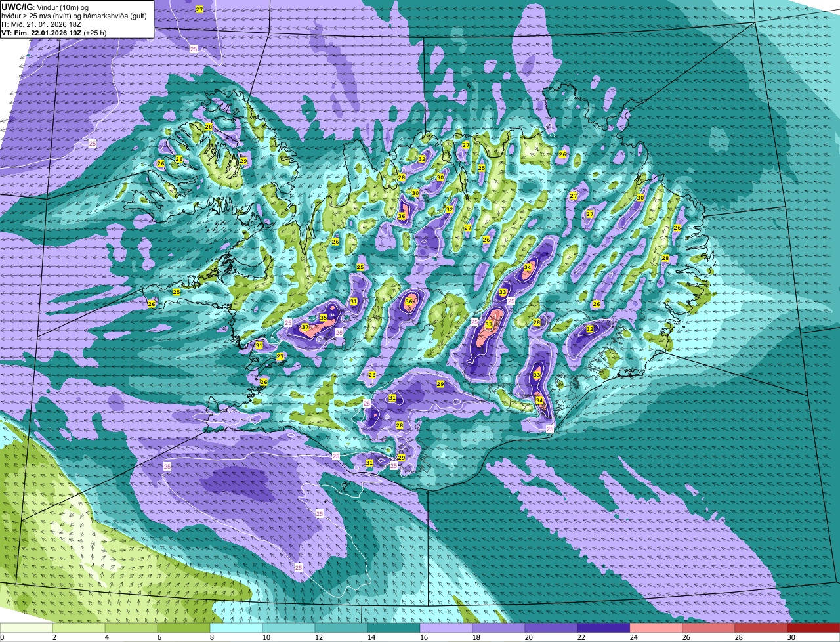The width and height of the screenshot is (840, 642).
Task: Click the pale yellow 0–2 m/s legend swatch
Action: click(x=27, y=628)
